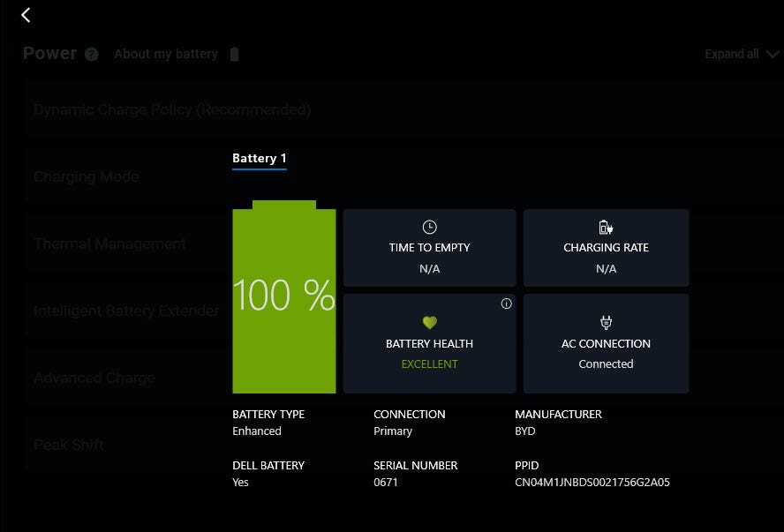The image size is (784, 532).
Task: Click the MANUFACTURER label
Action: [x=559, y=414]
